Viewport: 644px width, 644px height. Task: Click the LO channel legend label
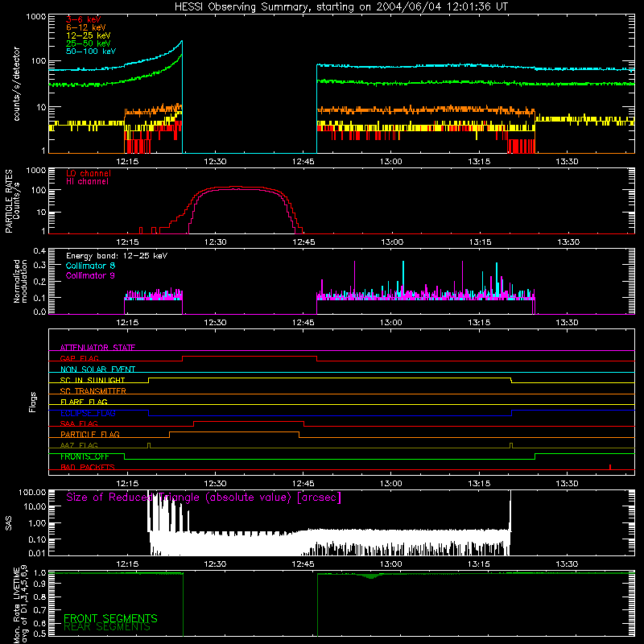pyautogui.click(x=88, y=173)
